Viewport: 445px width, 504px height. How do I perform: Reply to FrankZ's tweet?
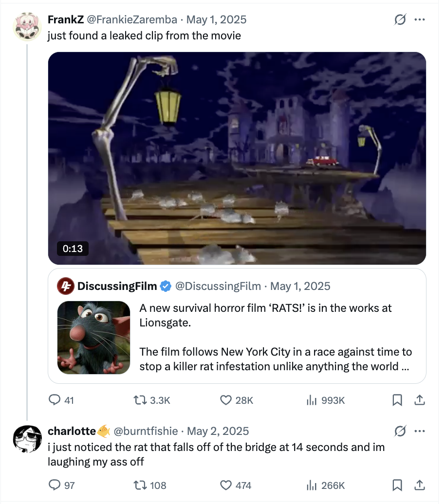click(55, 400)
